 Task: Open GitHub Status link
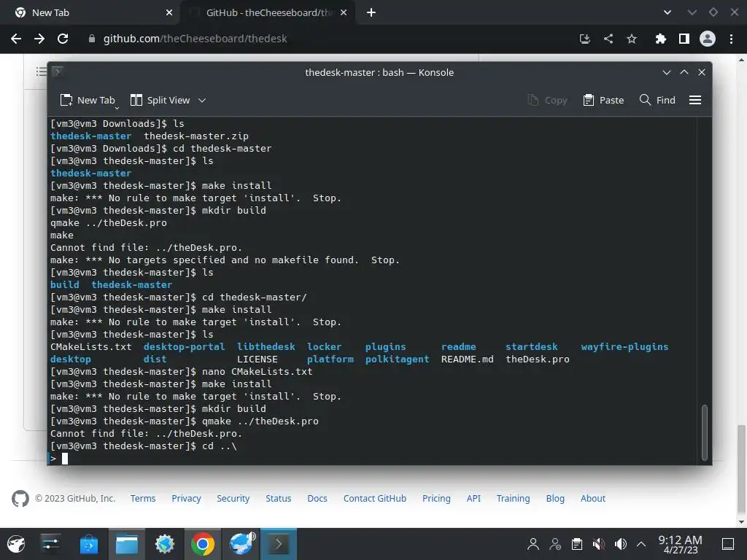(278, 498)
